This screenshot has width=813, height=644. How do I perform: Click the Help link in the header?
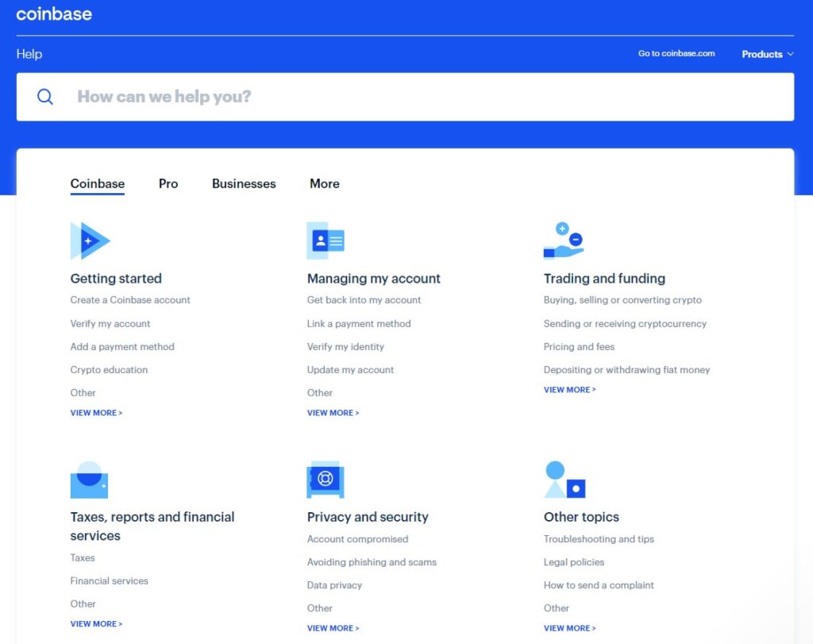pos(29,54)
